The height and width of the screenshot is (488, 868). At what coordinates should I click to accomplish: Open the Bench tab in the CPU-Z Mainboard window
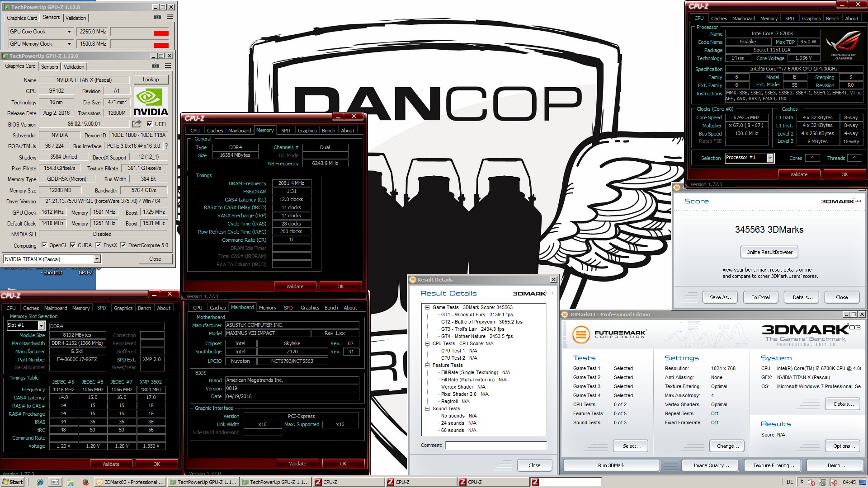click(x=331, y=308)
